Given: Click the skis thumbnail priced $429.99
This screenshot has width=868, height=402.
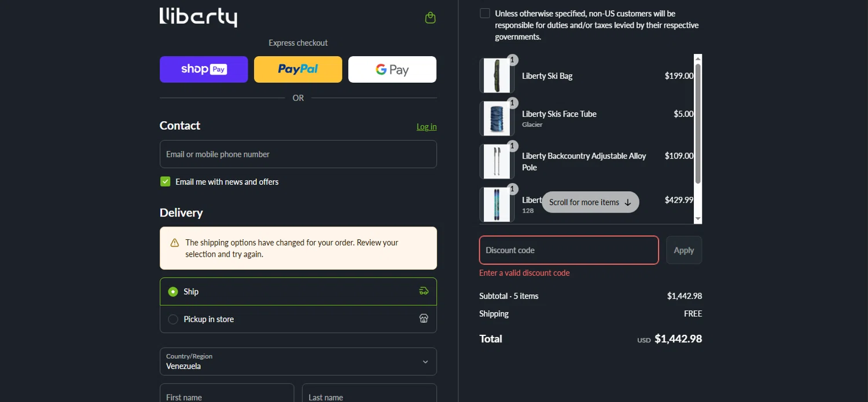Looking at the screenshot, I should pos(496,204).
